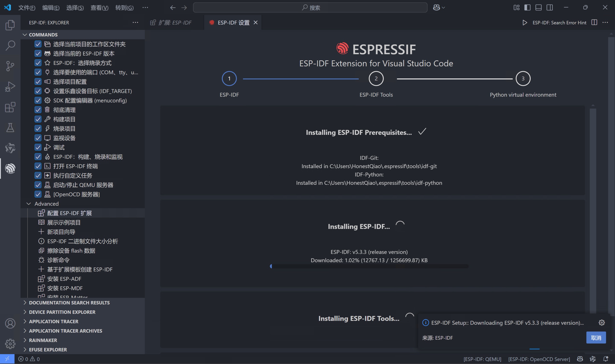
Task: Uncheck the 构建项目 command checkbox
Action: [x=38, y=119]
